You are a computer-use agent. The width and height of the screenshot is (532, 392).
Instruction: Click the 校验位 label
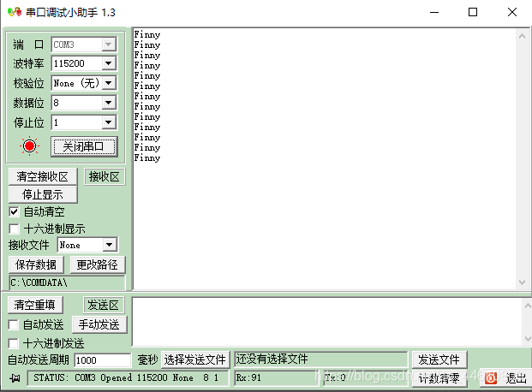click(29, 83)
